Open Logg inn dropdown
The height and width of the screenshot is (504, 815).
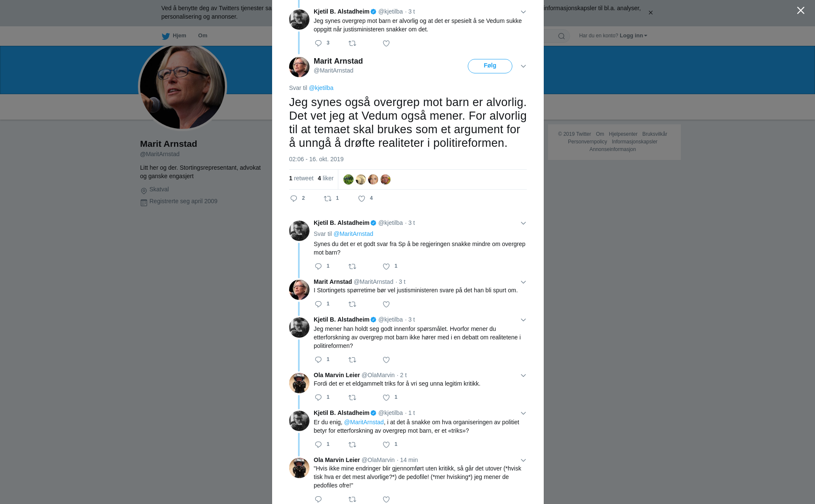633,36
